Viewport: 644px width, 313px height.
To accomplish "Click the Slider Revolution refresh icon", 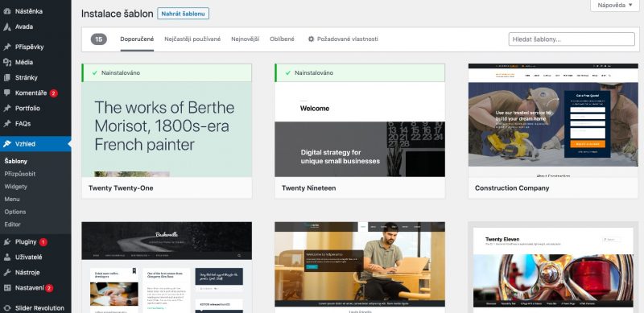I will click(x=7, y=308).
